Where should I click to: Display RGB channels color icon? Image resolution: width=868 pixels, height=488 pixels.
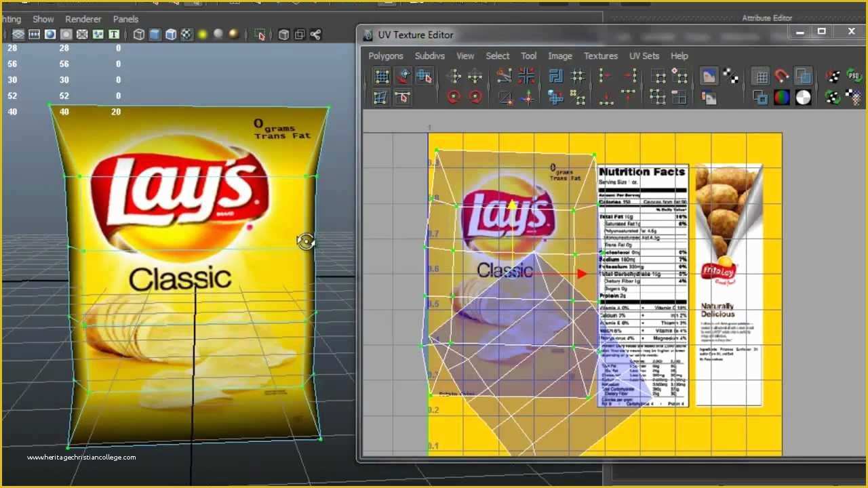(x=782, y=97)
